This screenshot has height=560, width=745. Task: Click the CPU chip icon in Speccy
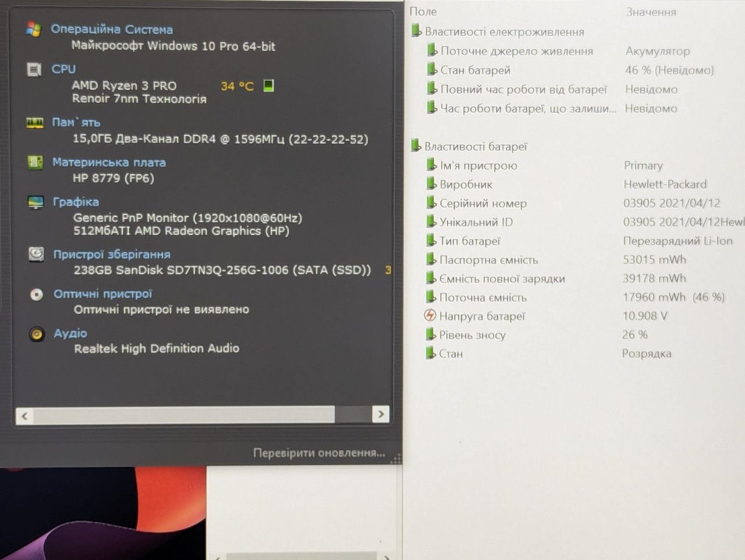tap(34, 70)
